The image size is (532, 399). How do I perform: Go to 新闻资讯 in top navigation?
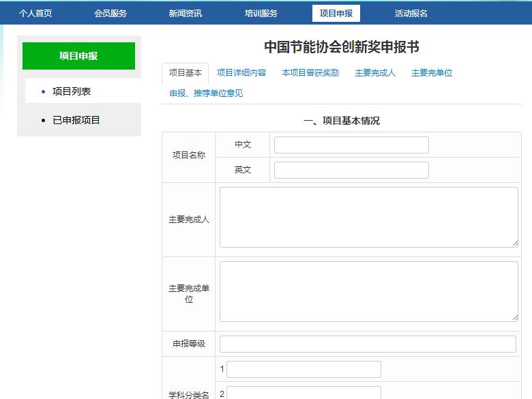(x=186, y=14)
